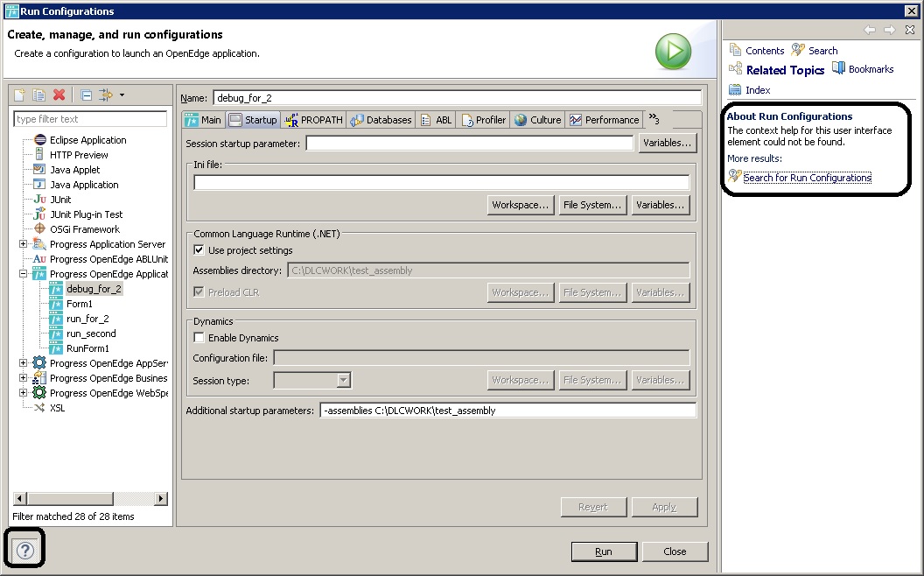Delete selected launch configuration with red X
924x576 pixels.
click(x=59, y=95)
